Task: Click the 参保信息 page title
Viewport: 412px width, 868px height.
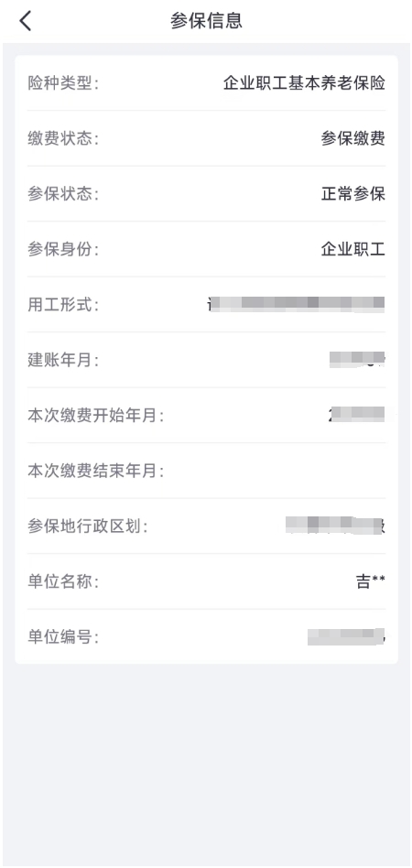Action: click(206, 21)
